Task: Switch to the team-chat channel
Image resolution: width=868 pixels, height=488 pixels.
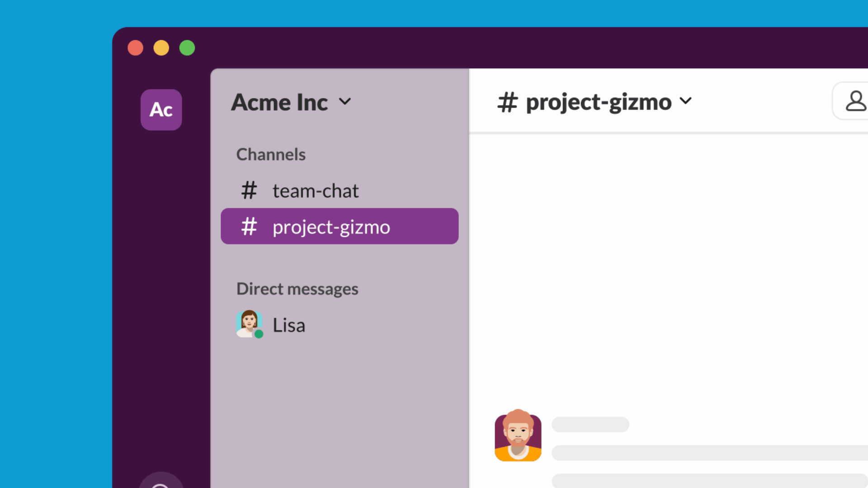Action: 315,191
